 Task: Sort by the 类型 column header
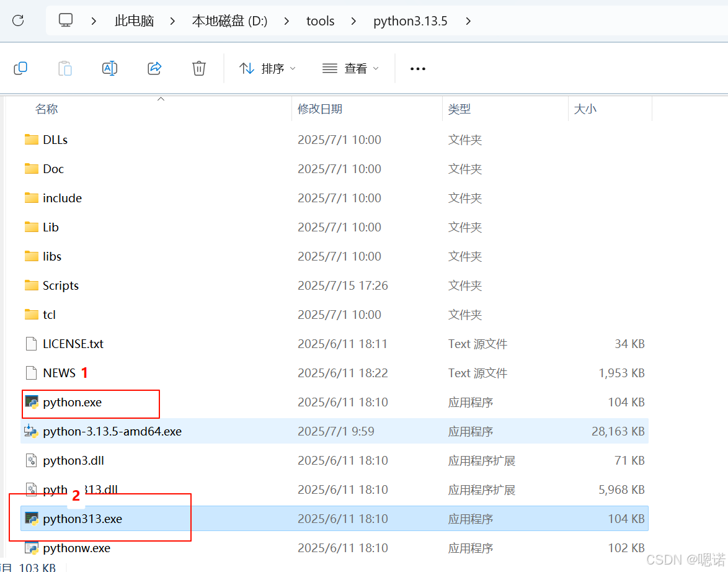coord(459,109)
